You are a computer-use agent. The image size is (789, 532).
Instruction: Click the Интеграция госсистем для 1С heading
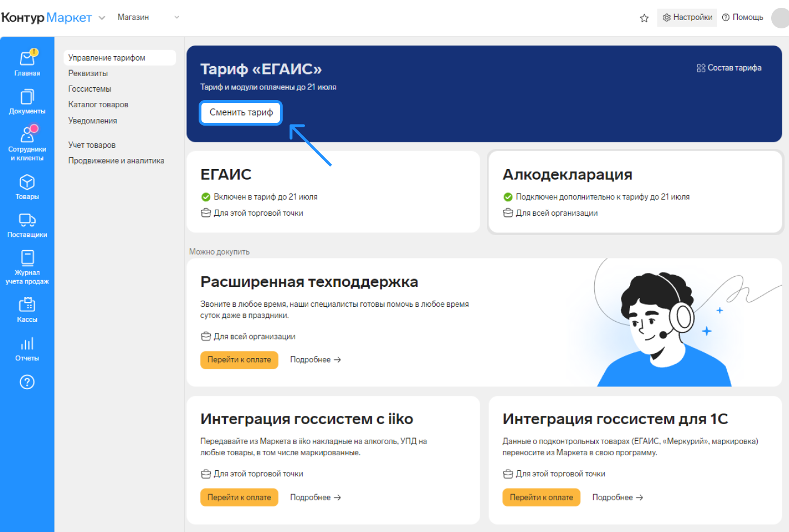tap(615, 419)
